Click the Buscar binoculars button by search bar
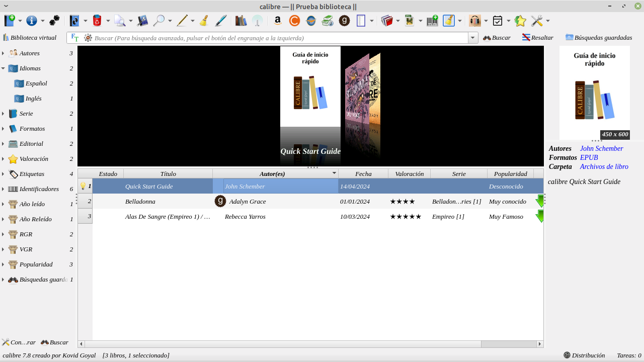This screenshot has width=644, height=362. click(497, 38)
